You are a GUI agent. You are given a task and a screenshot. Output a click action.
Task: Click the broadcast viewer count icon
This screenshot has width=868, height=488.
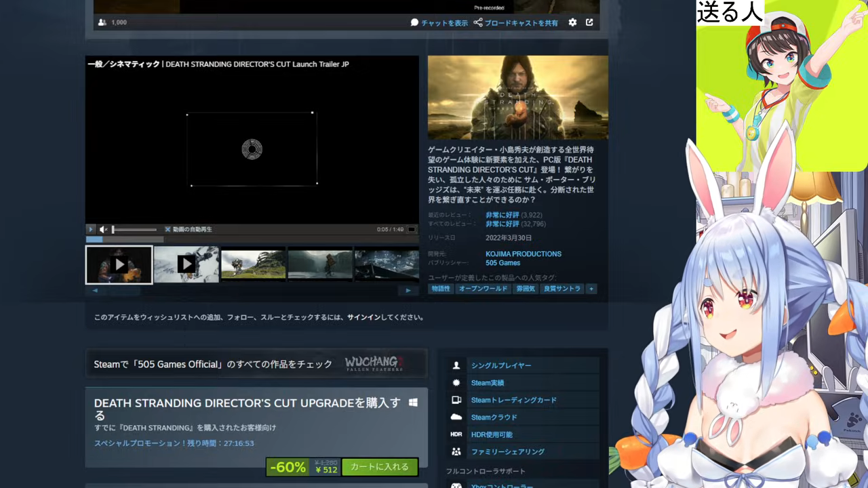pos(102,22)
